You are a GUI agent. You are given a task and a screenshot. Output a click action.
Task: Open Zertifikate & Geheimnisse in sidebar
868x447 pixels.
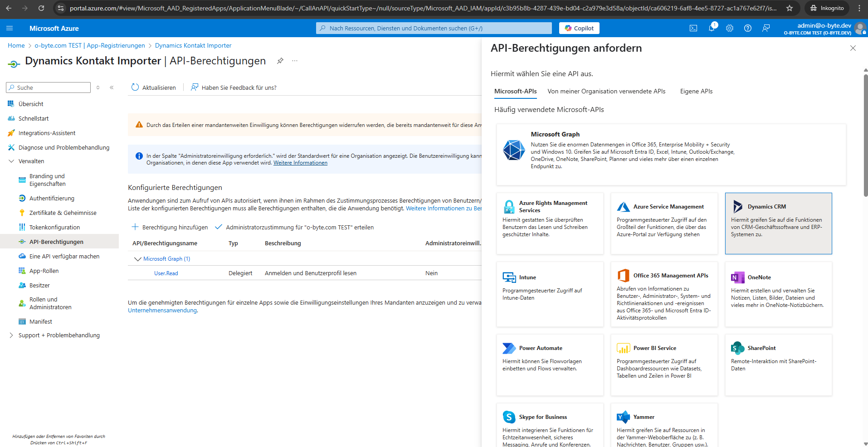pyautogui.click(x=63, y=213)
